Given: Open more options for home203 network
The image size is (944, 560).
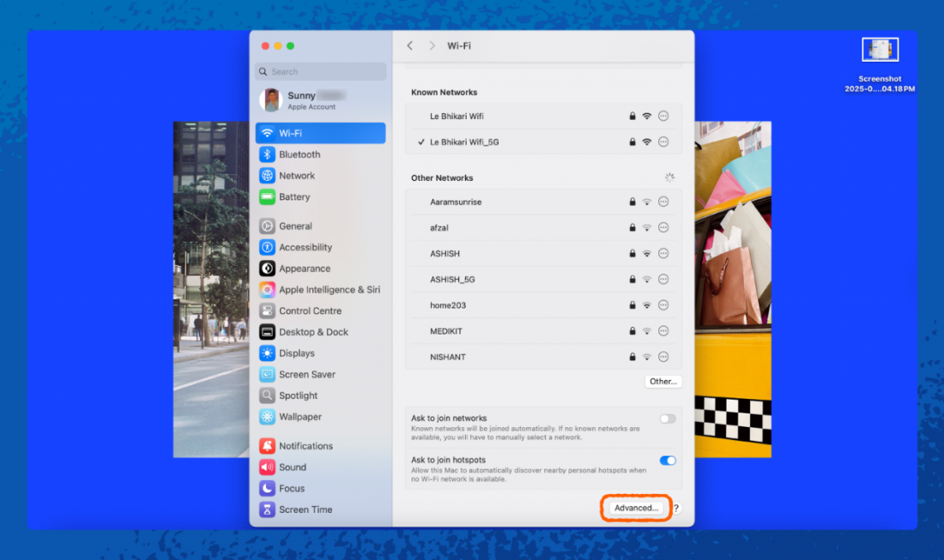Looking at the screenshot, I should click(663, 305).
